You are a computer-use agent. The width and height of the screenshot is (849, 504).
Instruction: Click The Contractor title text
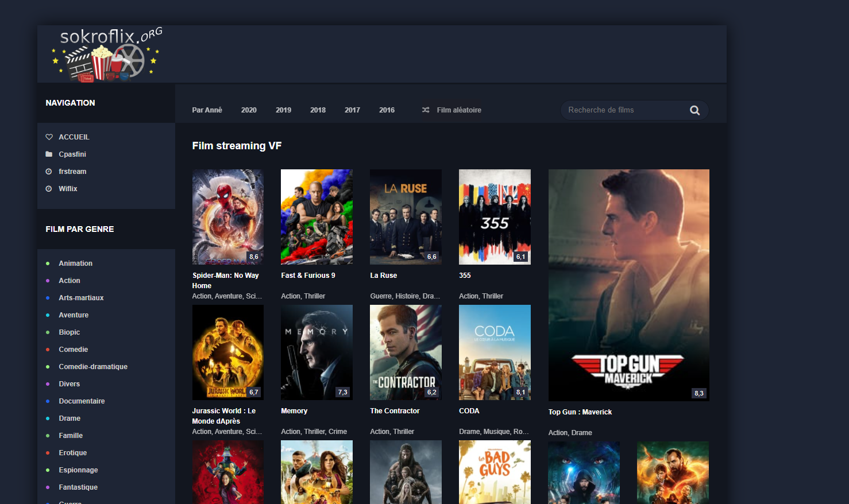(x=395, y=411)
